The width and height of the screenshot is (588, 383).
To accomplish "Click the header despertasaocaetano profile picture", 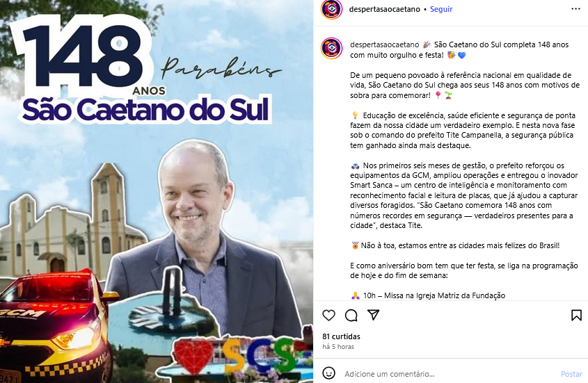I will coord(331,9).
